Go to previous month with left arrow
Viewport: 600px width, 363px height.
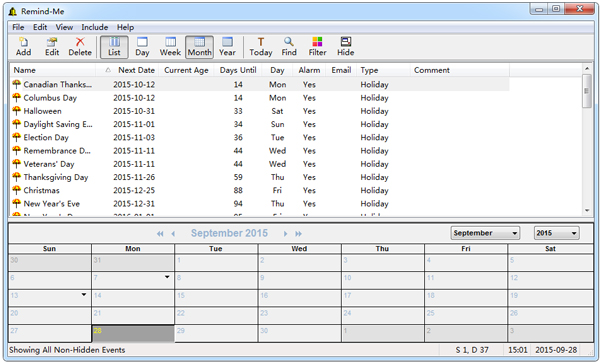pyautogui.click(x=173, y=234)
